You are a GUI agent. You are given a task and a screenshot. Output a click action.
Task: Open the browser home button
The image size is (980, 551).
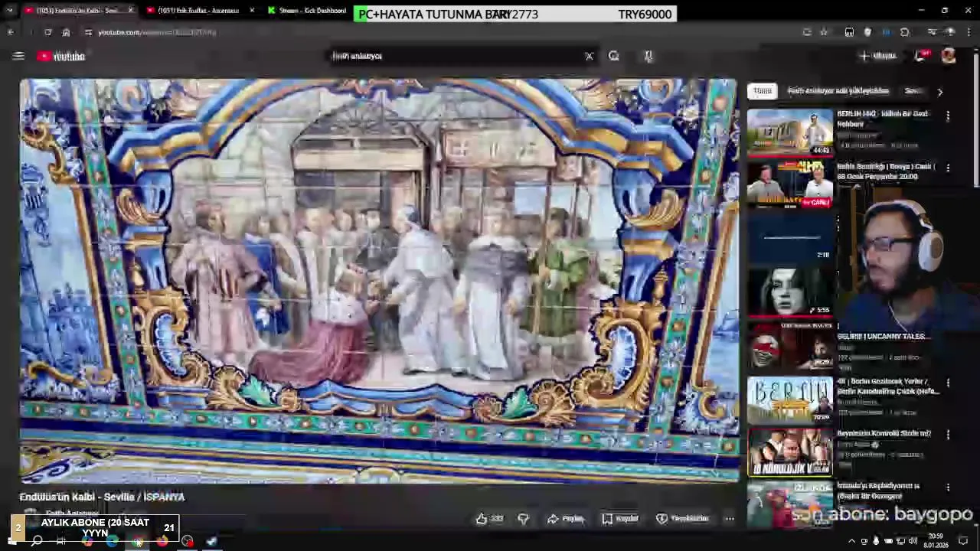[x=66, y=32]
